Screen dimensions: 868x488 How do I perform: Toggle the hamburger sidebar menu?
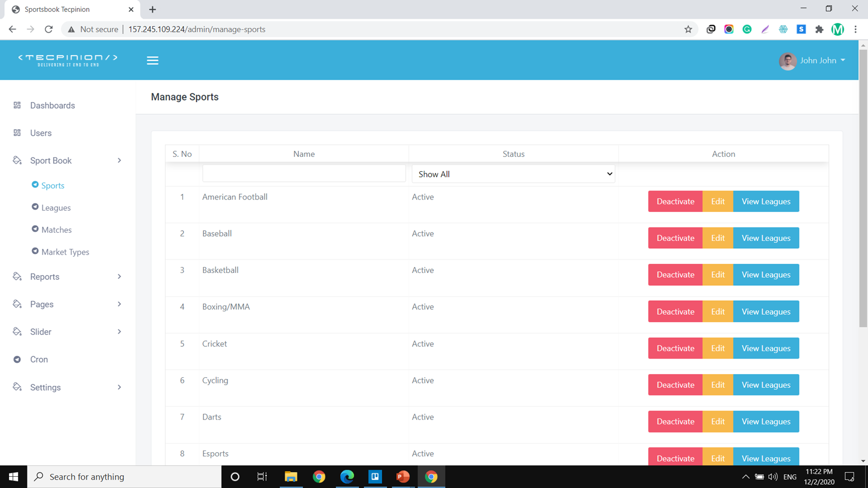153,60
